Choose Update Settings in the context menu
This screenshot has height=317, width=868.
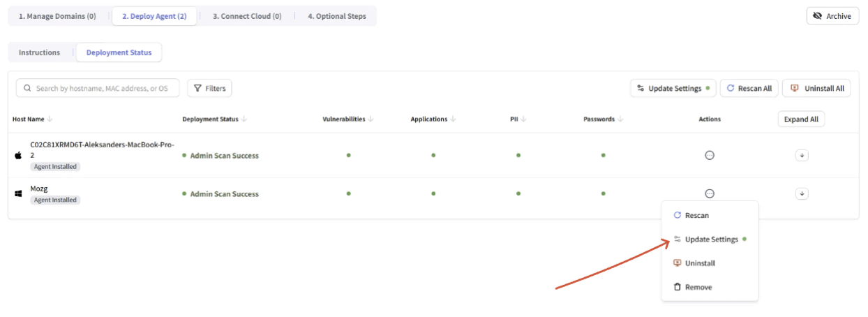pos(710,239)
